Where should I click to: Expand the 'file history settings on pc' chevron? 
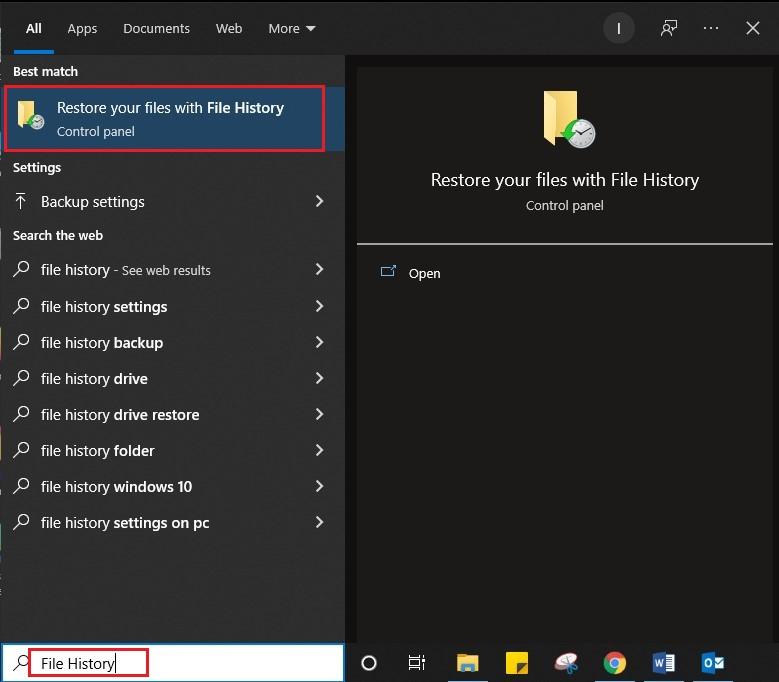(319, 522)
